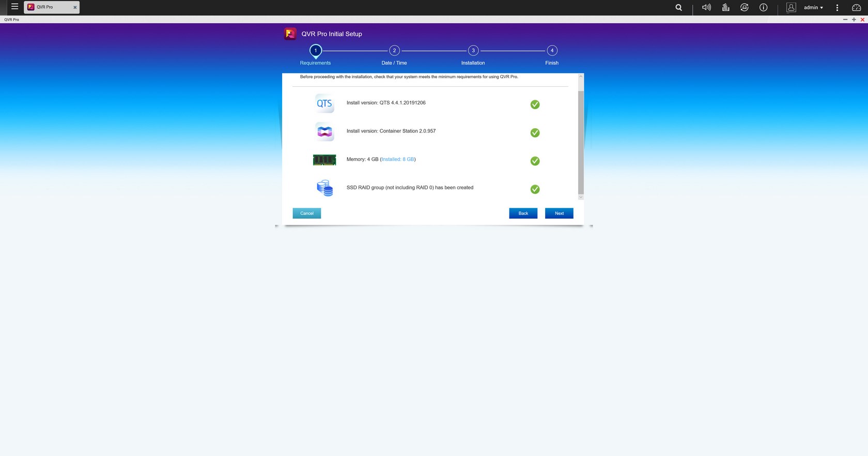The height and width of the screenshot is (456, 868).
Task: Click the QTS version icon
Action: 324,103
